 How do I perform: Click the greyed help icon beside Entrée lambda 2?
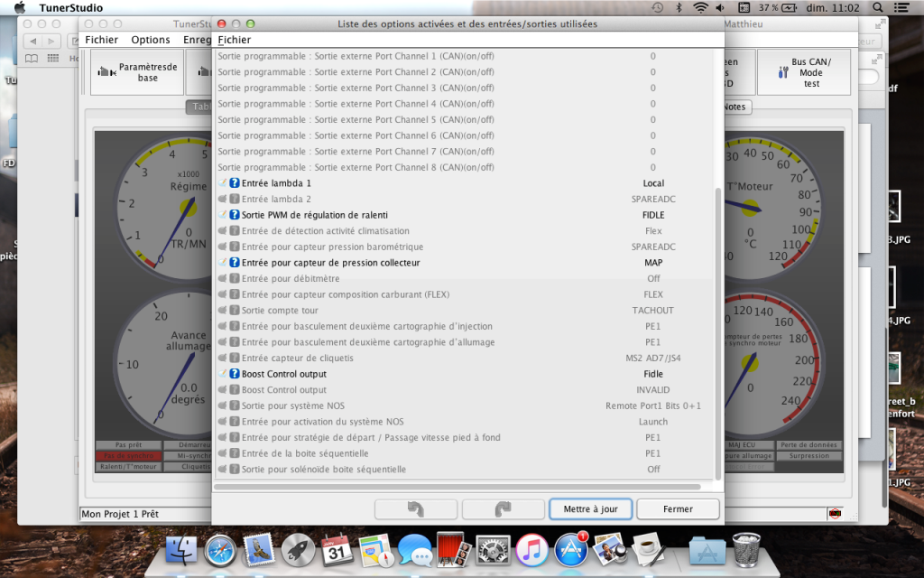(235, 199)
